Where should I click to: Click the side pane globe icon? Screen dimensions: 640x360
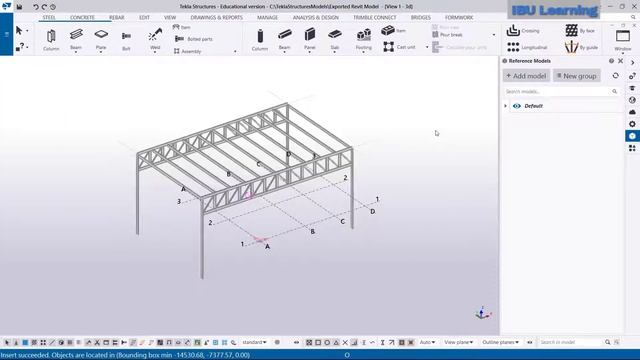pos(632,100)
